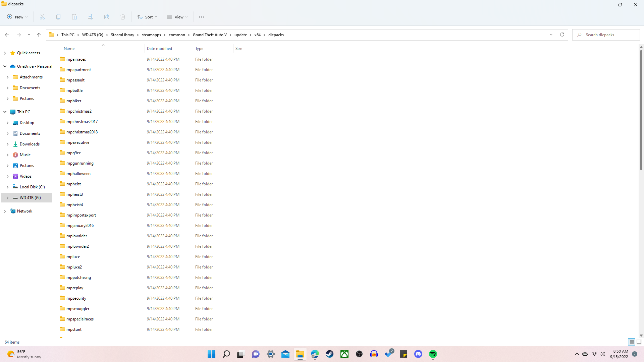Click the vertical scrollbar thumb
This screenshot has width=644, height=362.
[641, 111]
